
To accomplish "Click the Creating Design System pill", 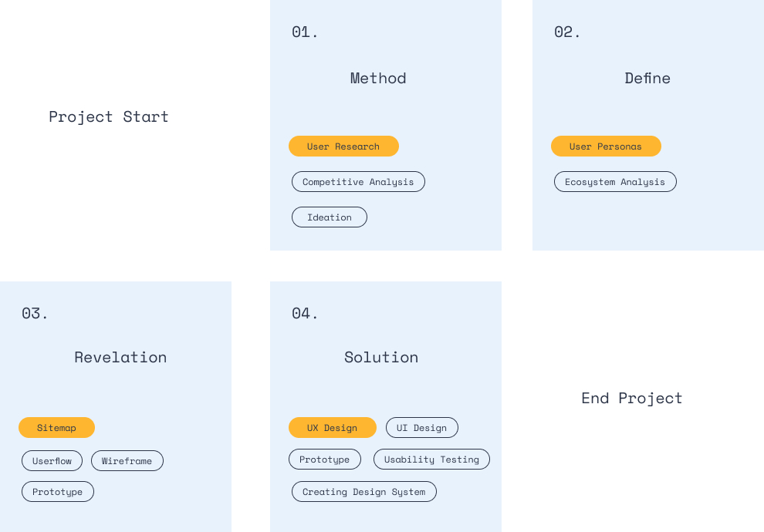I will [363, 492].
